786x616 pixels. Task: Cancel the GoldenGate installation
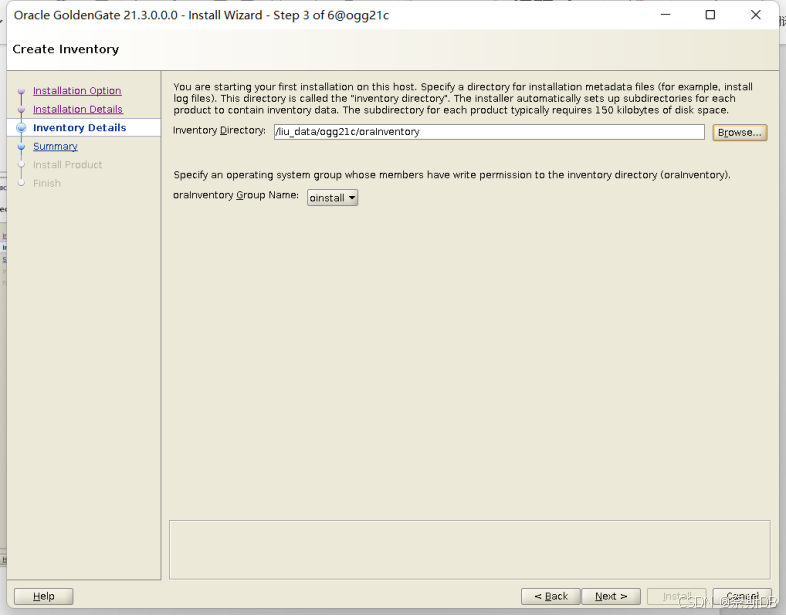point(742,596)
